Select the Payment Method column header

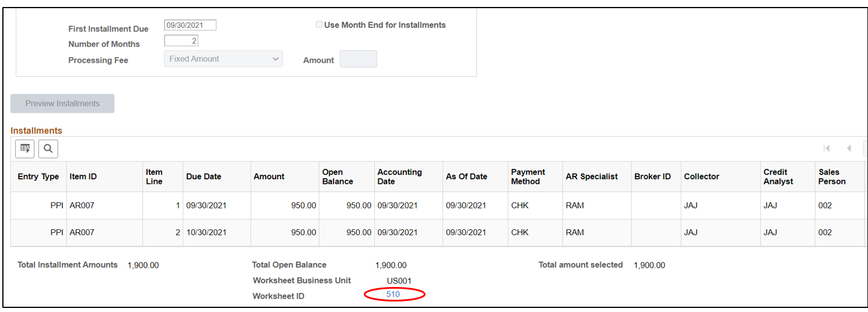(x=528, y=176)
